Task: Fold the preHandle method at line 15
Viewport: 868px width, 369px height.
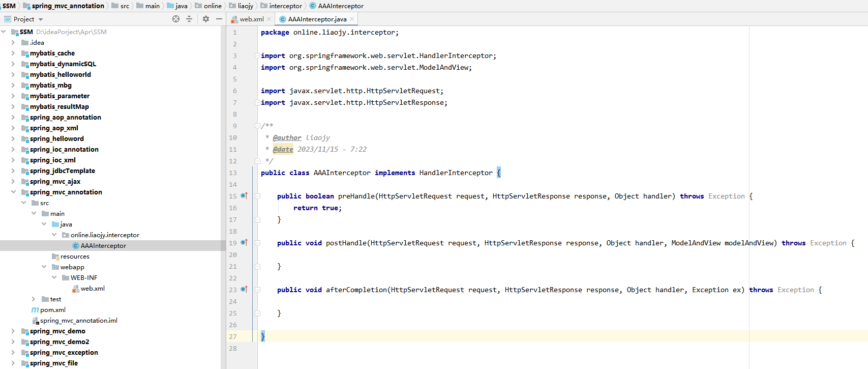Action: (x=257, y=196)
